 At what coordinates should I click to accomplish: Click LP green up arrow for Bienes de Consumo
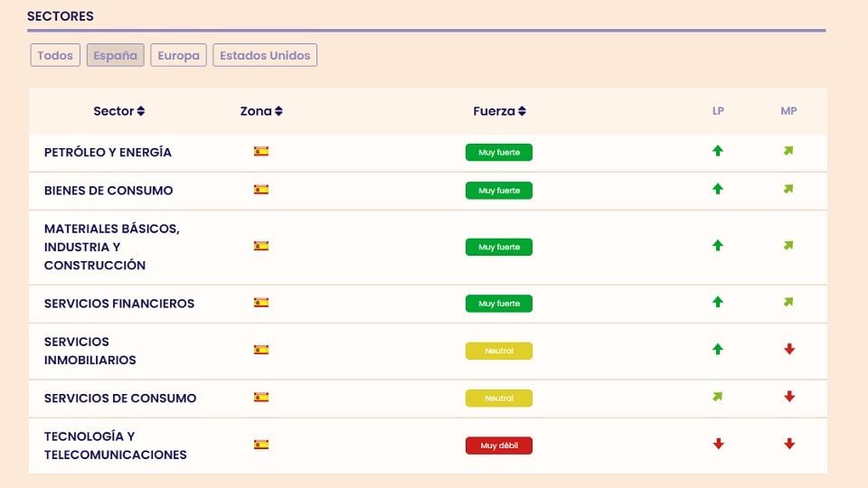pos(718,189)
